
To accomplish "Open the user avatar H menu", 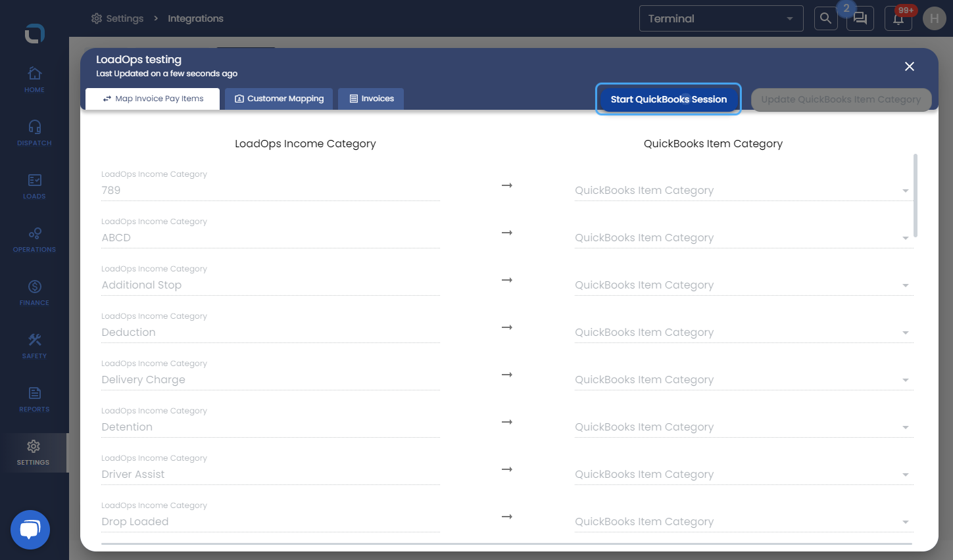I will tap(934, 18).
